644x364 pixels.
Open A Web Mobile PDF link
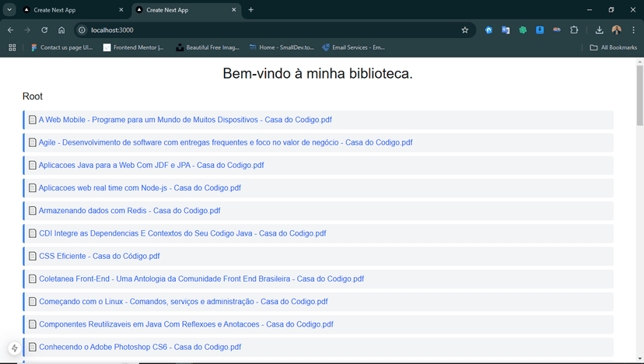pos(185,120)
